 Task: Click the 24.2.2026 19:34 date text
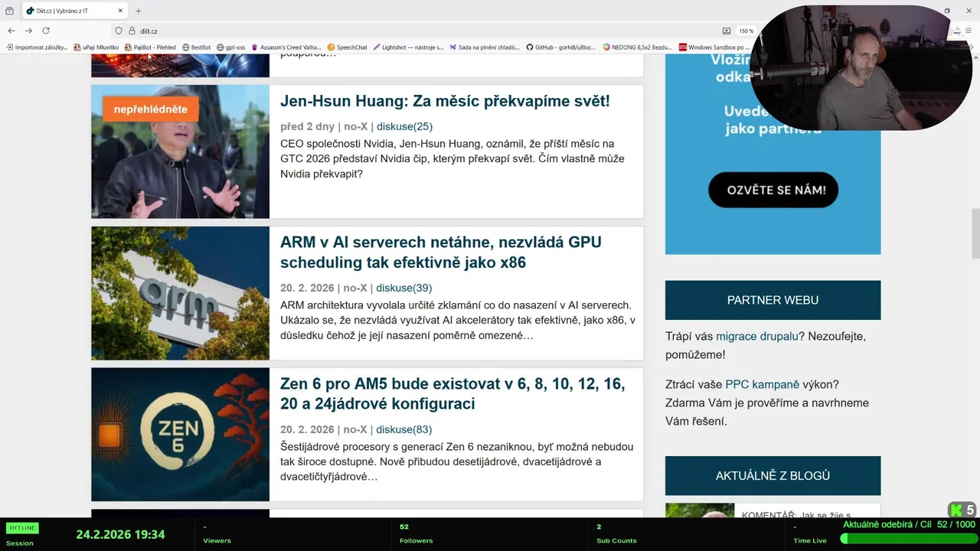[x=120, y=535]
